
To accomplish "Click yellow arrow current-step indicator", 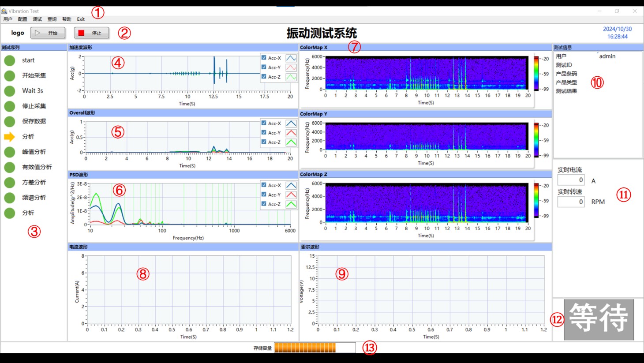I will click(x=9, y=137).
